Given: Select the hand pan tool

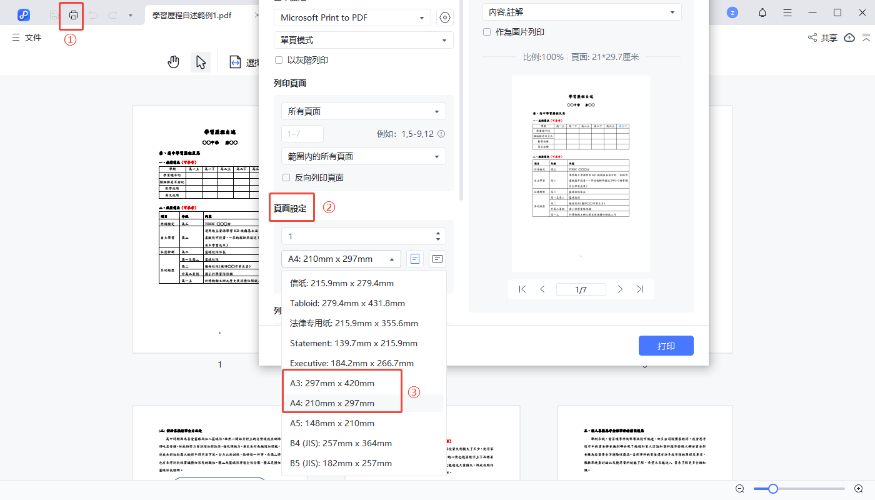Looking at the screenshot, I should coord(173,62).
